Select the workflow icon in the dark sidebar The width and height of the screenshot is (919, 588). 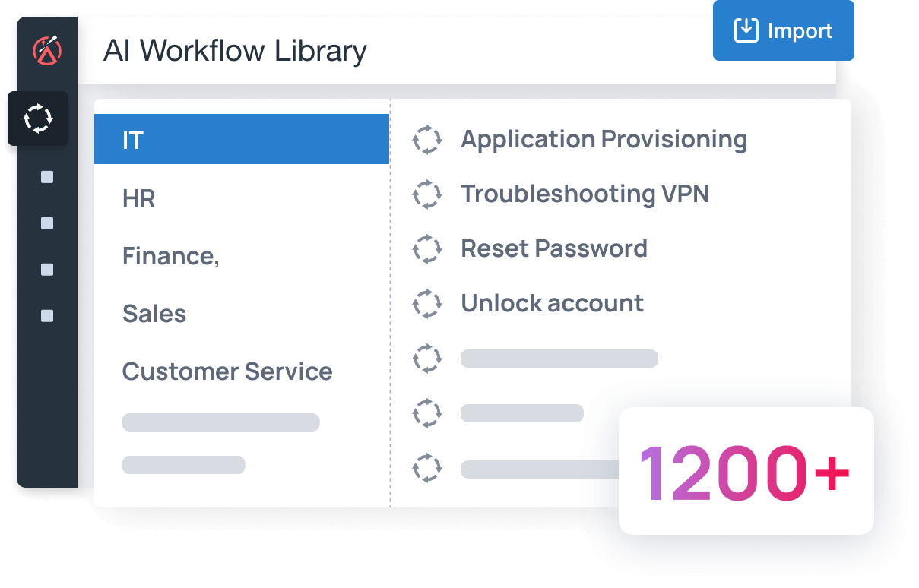coord(38,119)
